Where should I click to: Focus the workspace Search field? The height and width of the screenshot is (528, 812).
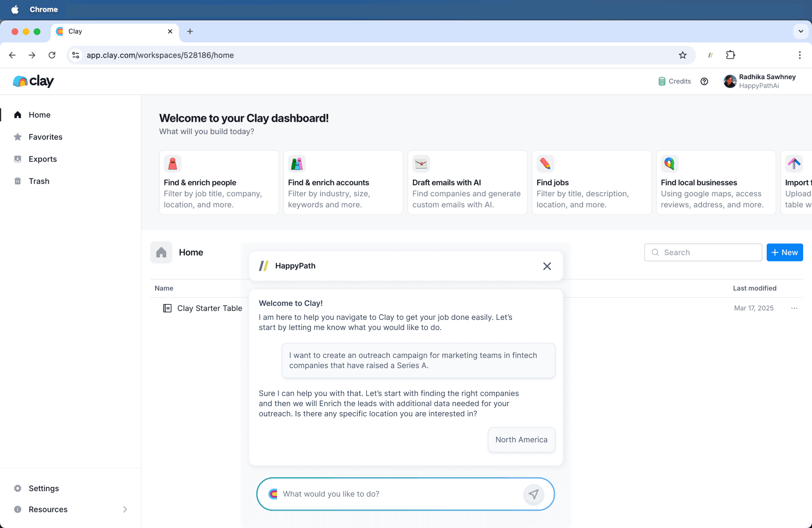tap(703, 253)
